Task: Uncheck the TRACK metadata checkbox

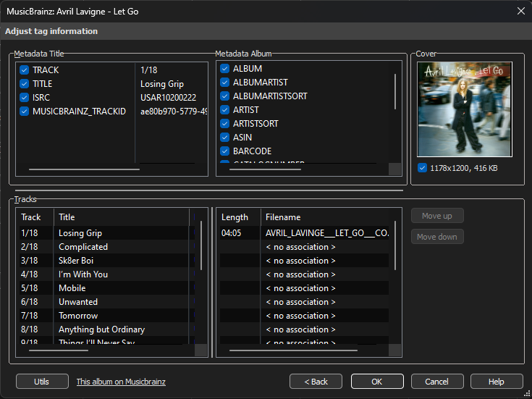Action: 24,70
